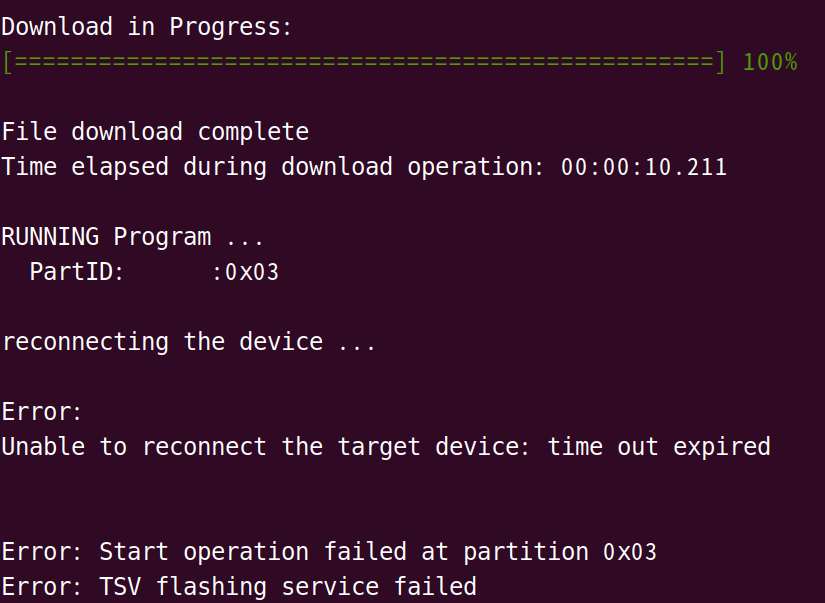Viewport: 825px width, 603px height.
Task: Click the 'Time elapsed during download operation' text
Action: click(x=273, y=167)
